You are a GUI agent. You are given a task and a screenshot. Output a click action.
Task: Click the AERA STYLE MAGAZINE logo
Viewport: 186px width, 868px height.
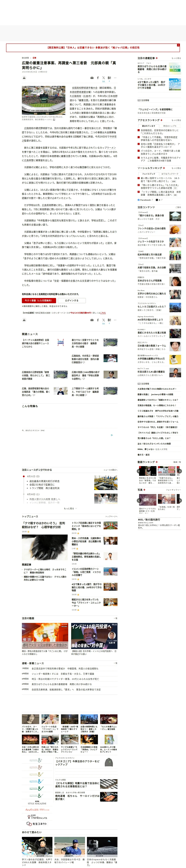pyautogui.click(x=37, y=803)
